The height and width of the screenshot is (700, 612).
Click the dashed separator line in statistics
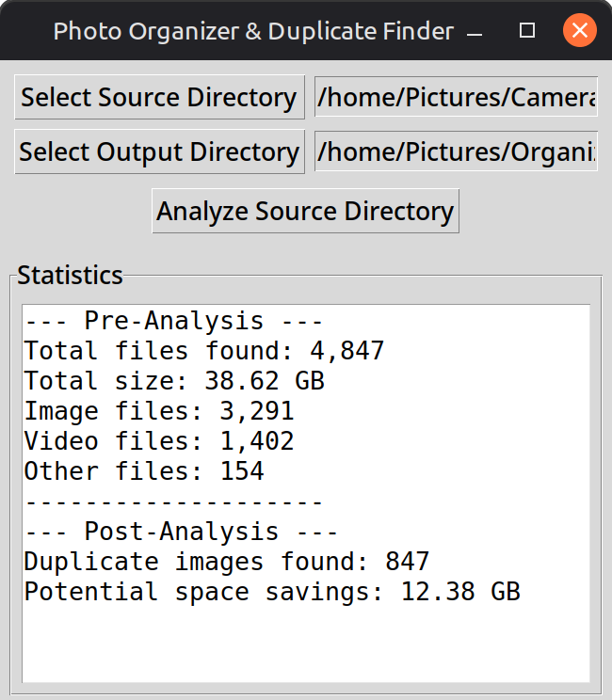pyautogui.click(x=174, y=501)
